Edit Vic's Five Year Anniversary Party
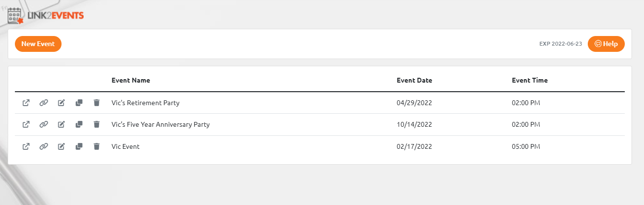This screenshot has width=644, height=205. [x=62, y=124]
